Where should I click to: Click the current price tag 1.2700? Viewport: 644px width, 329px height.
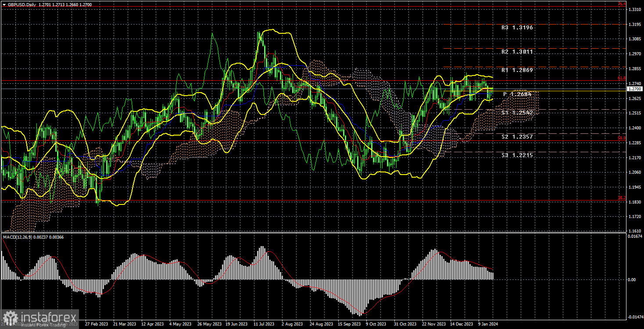(635, 89)
